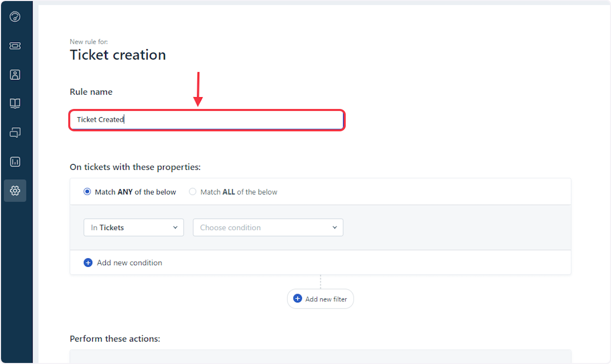View Reports via the bar-chart sidebar icon
This screenshot has width=611, height=364.
click(x=15, y=161)
